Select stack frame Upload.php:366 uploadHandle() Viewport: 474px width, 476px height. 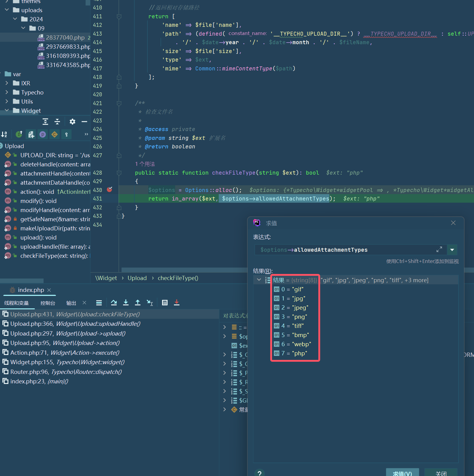tap(110, 324)
